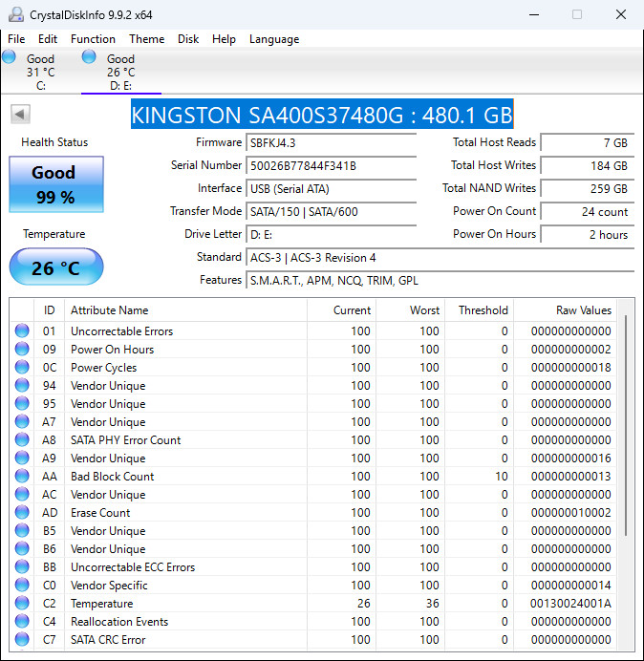Image resolution: width=644 pixels, height=661 pixels.
Task: Click the Power On Hours value 2 hours
Action: click(x=588, y=234)
